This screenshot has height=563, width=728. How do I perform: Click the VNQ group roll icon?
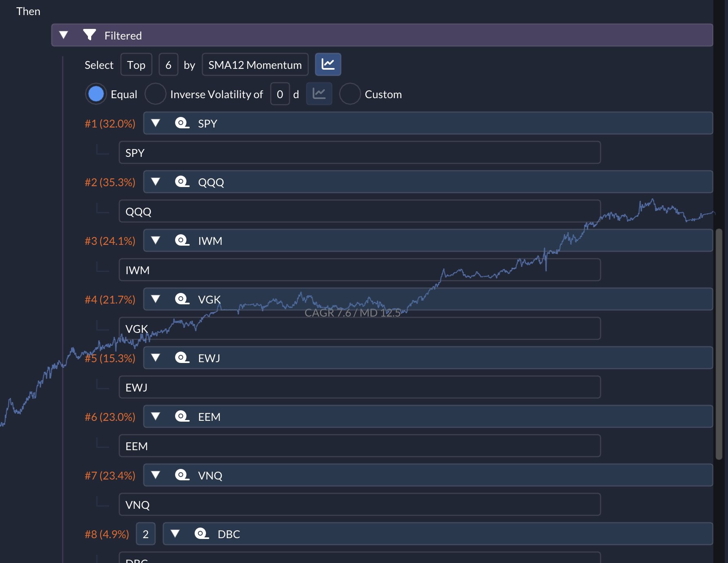click(x=182, y=475)
